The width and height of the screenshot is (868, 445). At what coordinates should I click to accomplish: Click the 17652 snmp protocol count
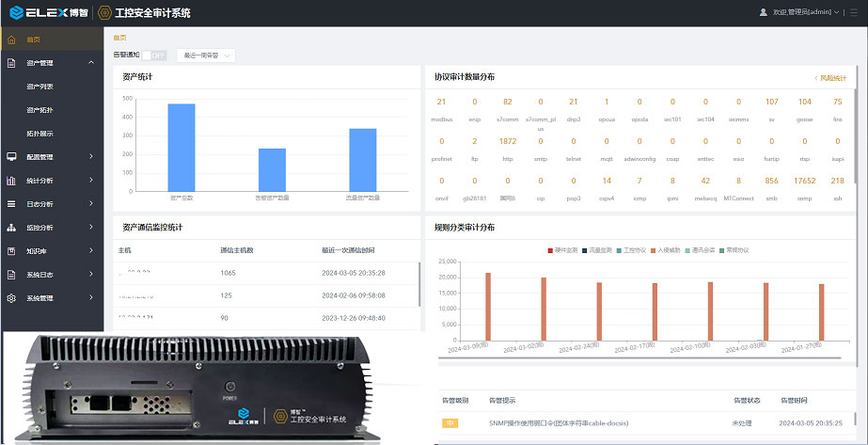tap(804, 180)
